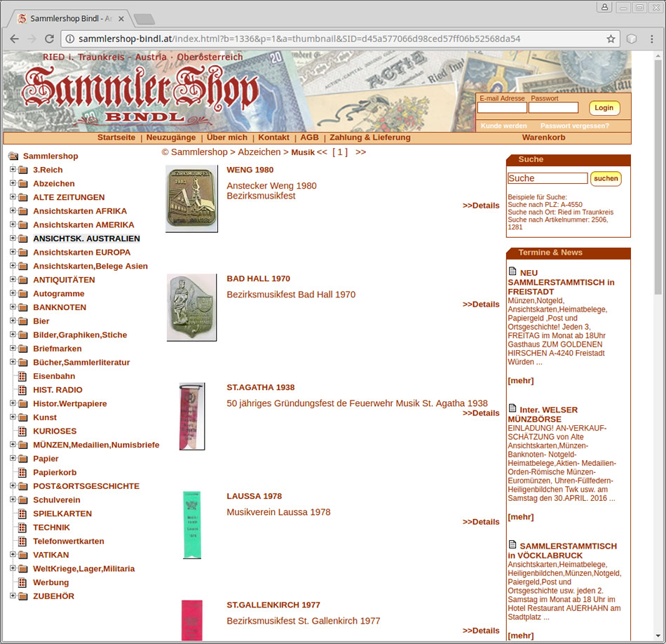Click into the Suche search field
Screen dimensions: 666x644
tap(548, 178)
